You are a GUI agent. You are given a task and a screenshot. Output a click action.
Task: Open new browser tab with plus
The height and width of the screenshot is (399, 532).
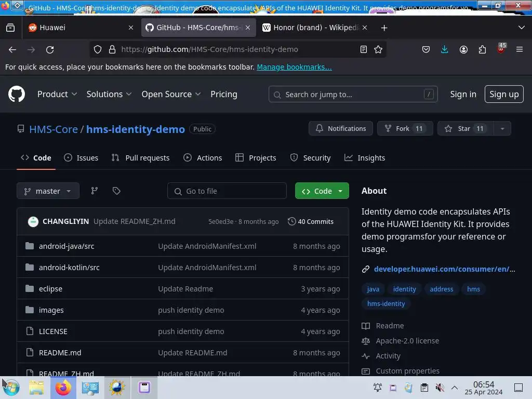pyautogui.click(x=384, y=28)
